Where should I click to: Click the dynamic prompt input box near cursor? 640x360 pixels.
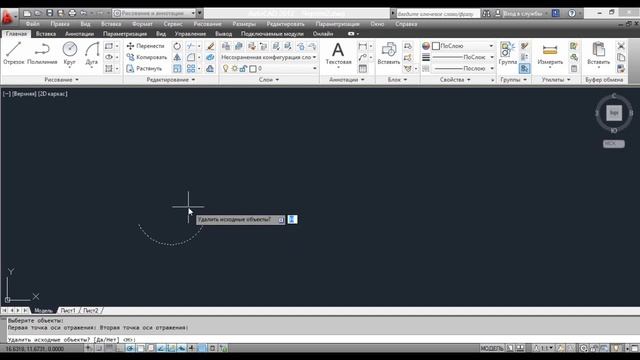(292, 220)
